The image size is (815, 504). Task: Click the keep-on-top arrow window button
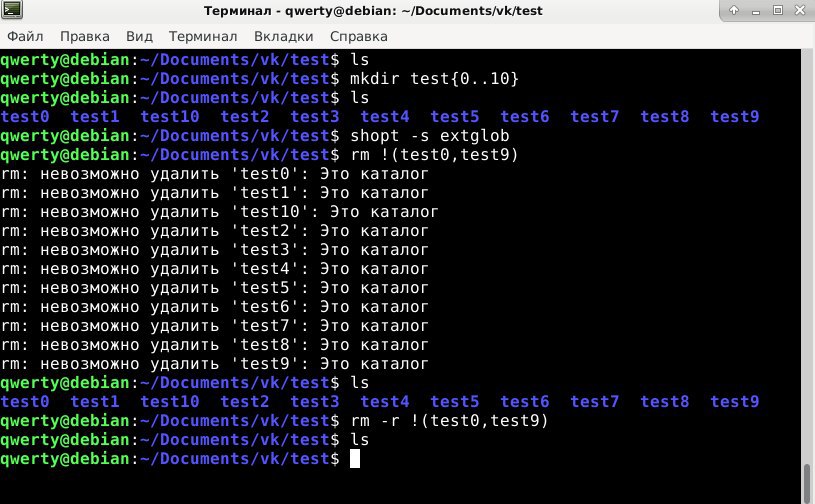pos(734,10)
